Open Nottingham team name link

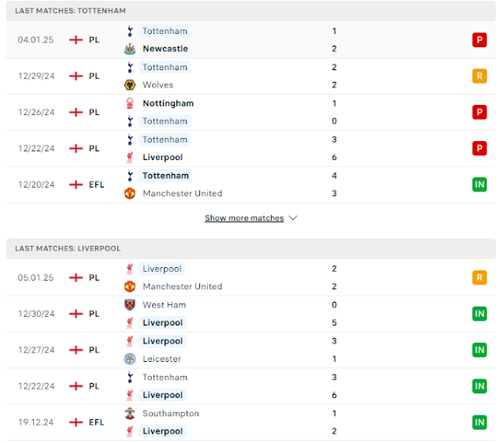coord(168,103)
